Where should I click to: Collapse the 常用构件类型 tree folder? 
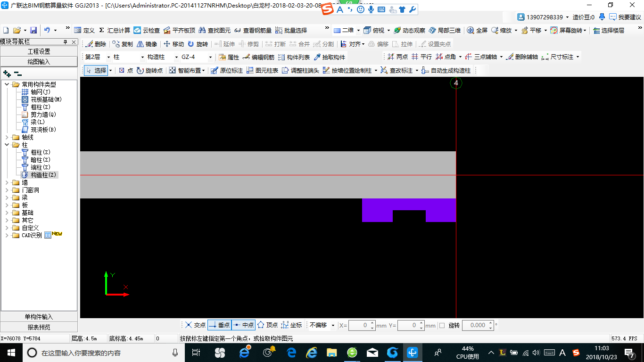click(x=7, y=84)
